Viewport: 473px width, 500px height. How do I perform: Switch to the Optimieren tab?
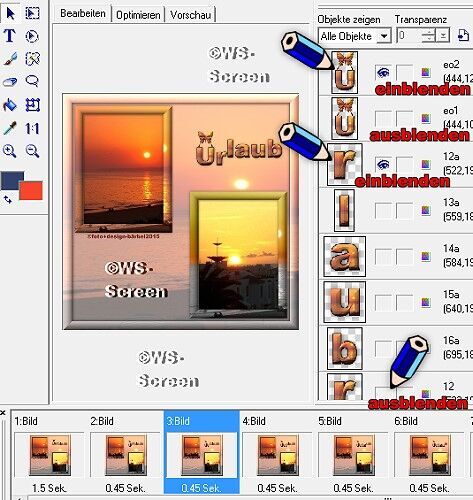point(138,15)
